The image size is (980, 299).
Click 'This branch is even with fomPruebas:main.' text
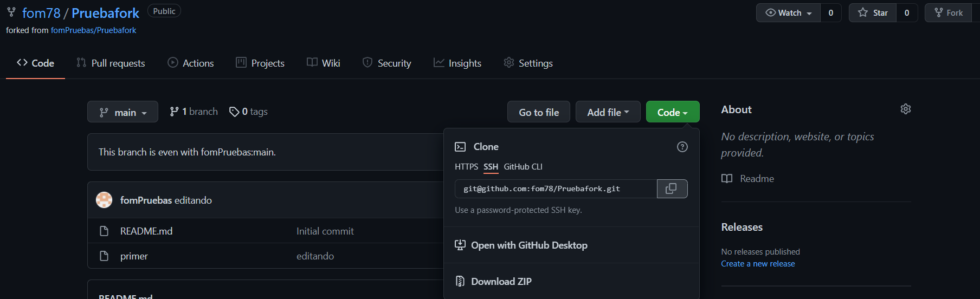click(x=187, y=152)
